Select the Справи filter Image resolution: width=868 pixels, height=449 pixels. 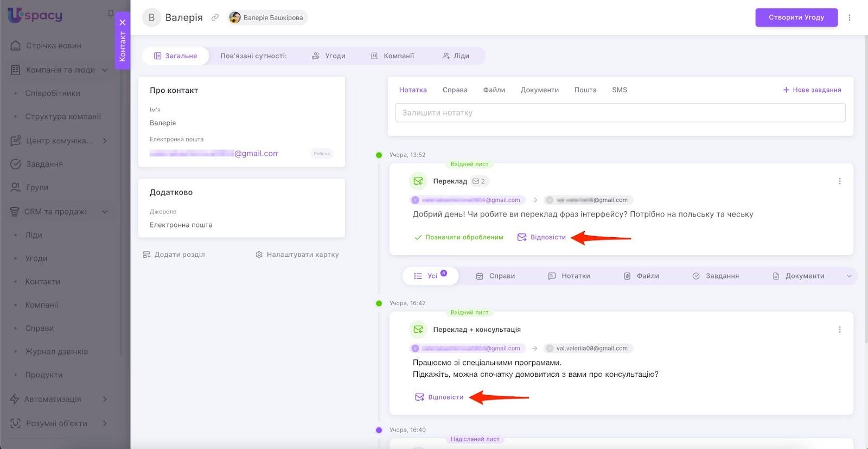495,276
